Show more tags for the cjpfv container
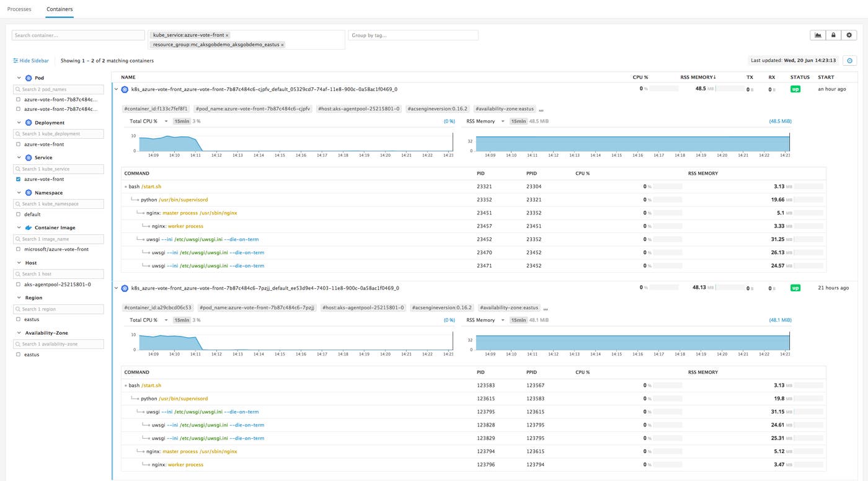The width and height of the screenshot is (868, 481). coord(541,109)
